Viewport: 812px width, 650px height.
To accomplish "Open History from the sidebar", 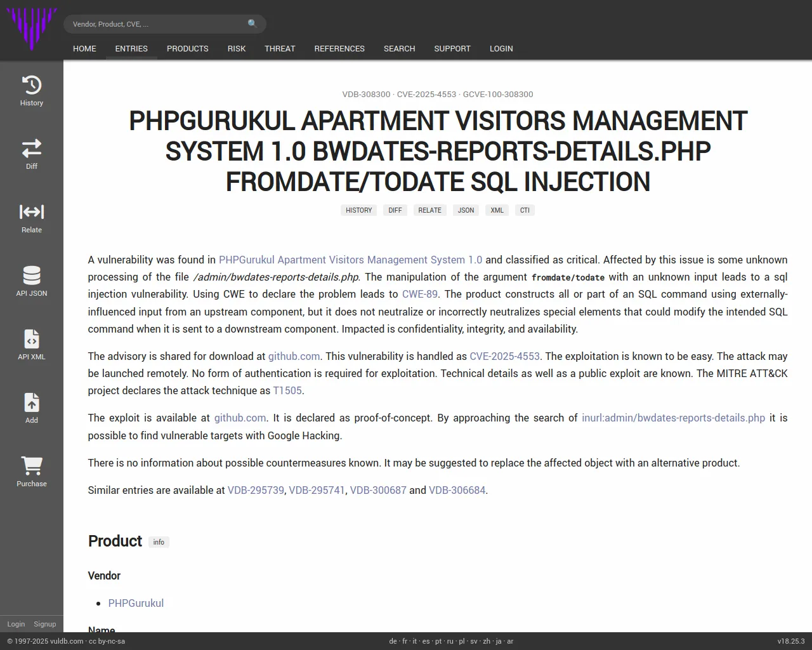I will pos(32,91).
